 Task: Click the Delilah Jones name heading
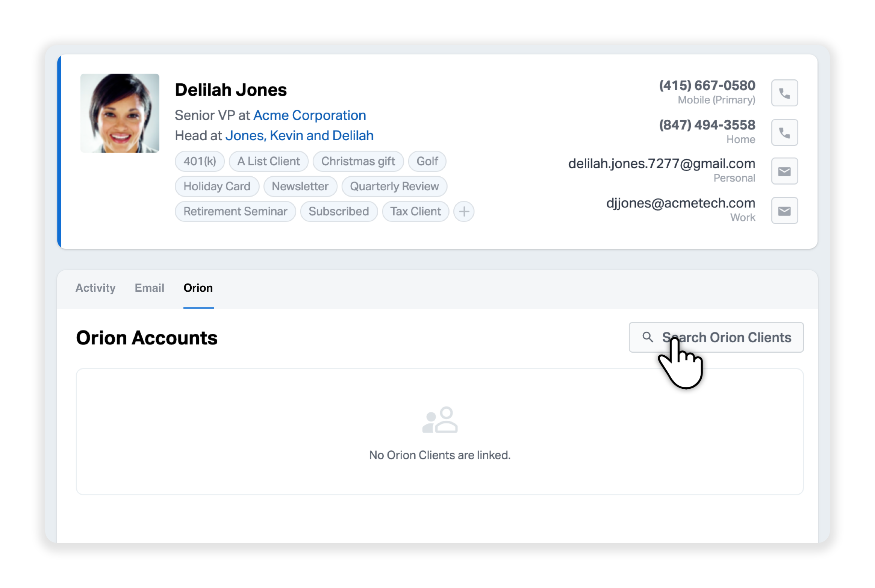231,90
